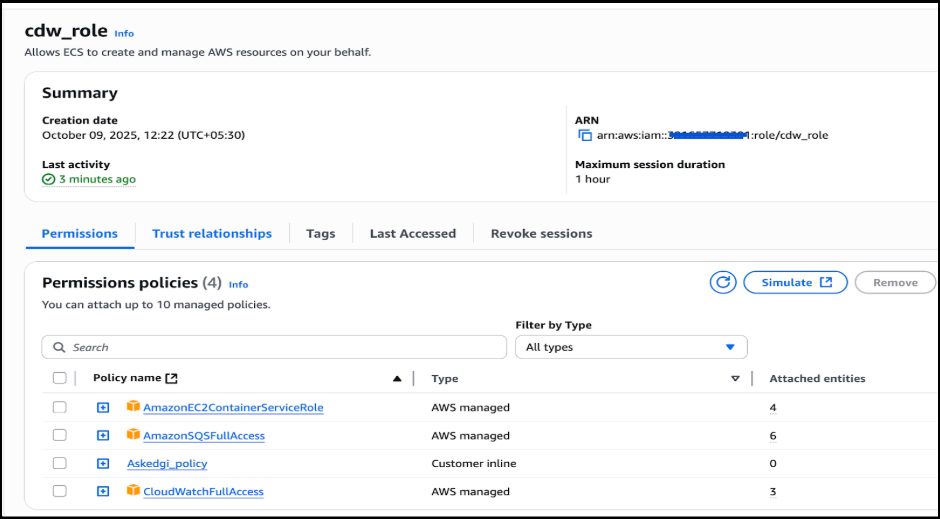Switch to the Trust relationships tab
This screenshot has height=519, width=940.
coord(212,234)
